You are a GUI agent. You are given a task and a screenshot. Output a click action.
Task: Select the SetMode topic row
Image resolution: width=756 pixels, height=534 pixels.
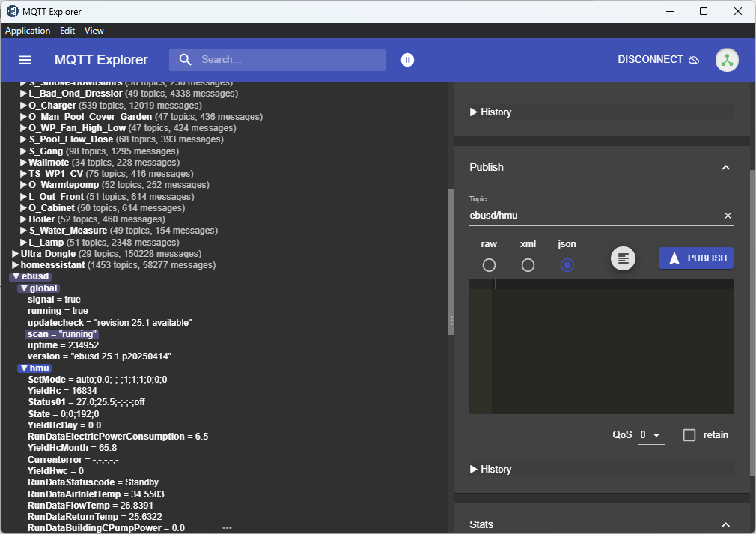tap(97, 380)
